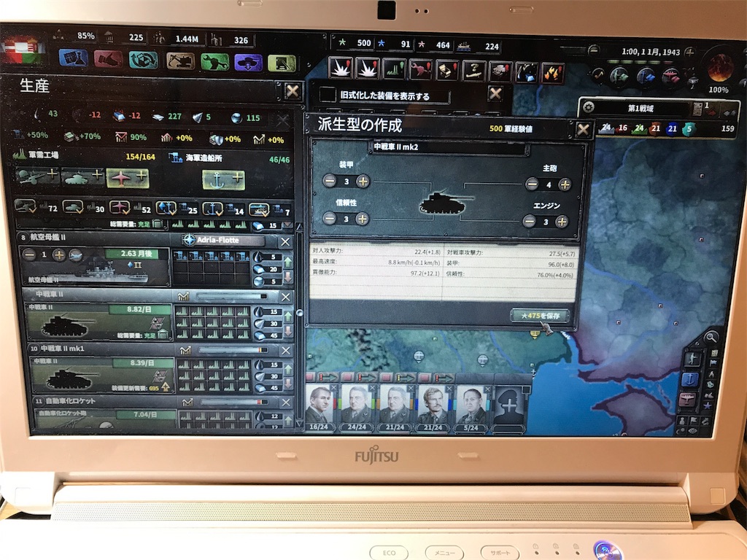Add a new aircraft production line
This screenshot has width=747, height=560.
127,178
